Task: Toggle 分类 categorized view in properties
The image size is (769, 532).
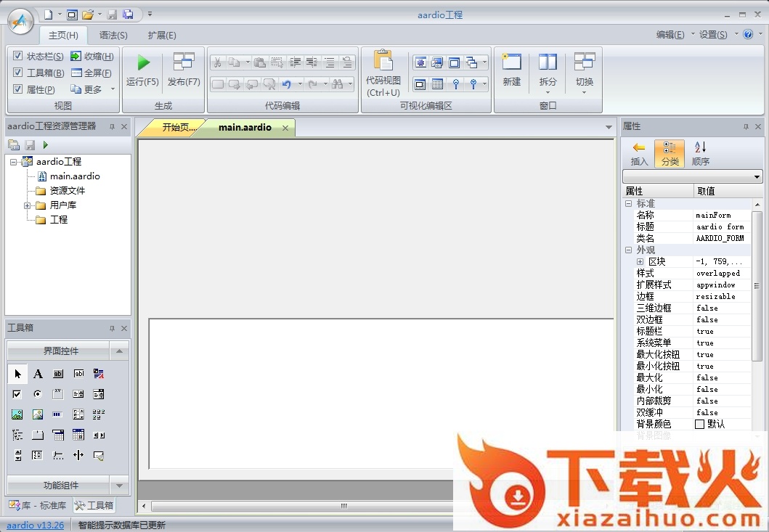Action: [x=670, y=153]
